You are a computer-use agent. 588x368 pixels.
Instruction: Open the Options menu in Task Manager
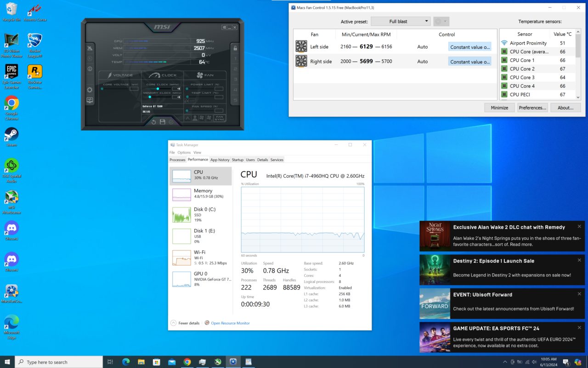coord(184,152)
